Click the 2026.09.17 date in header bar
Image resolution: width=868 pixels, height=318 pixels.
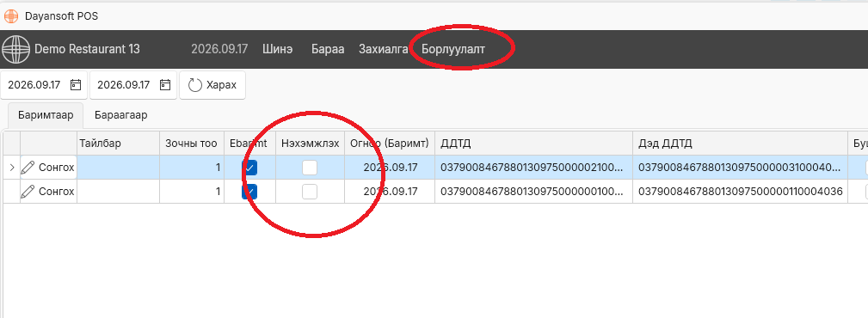pos(219,49)
